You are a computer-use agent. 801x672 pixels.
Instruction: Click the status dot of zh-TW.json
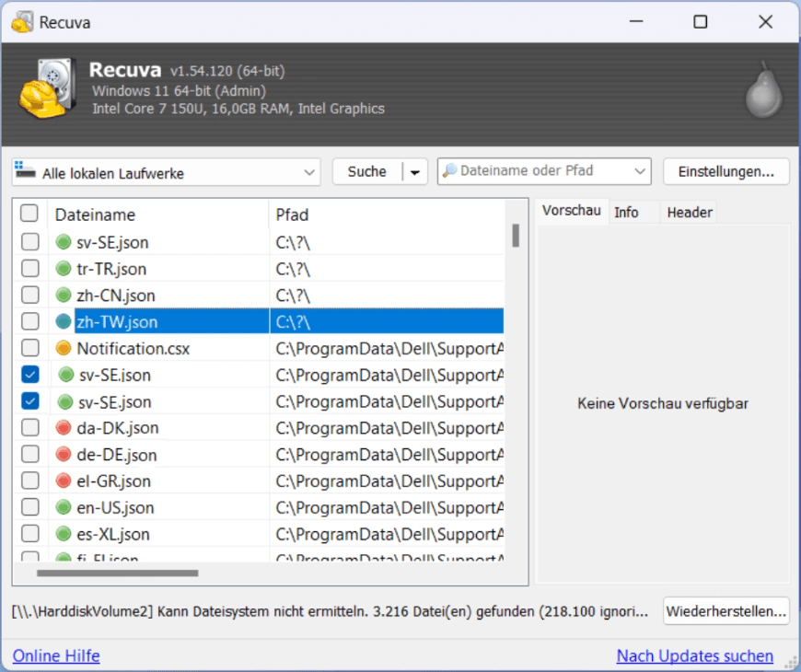(64, 321)
